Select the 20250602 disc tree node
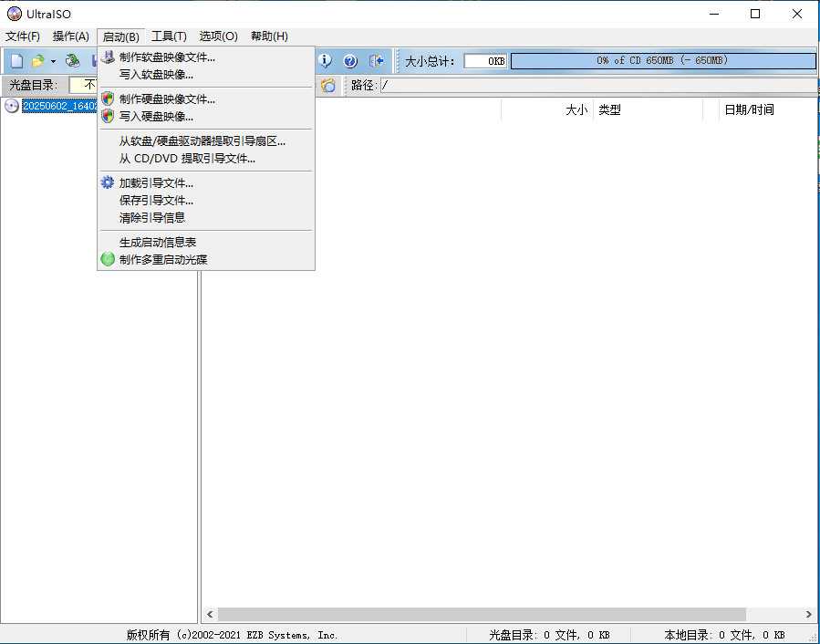Image resolution: width=820 pixels, height=644 pixels. pyautogui.click(x=59, y=106)
